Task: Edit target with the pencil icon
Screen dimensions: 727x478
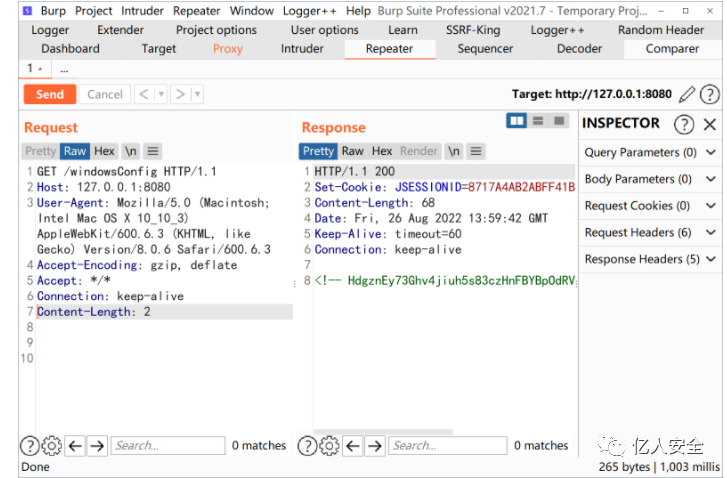Action: pyautogui.click(x=687, y=94)
